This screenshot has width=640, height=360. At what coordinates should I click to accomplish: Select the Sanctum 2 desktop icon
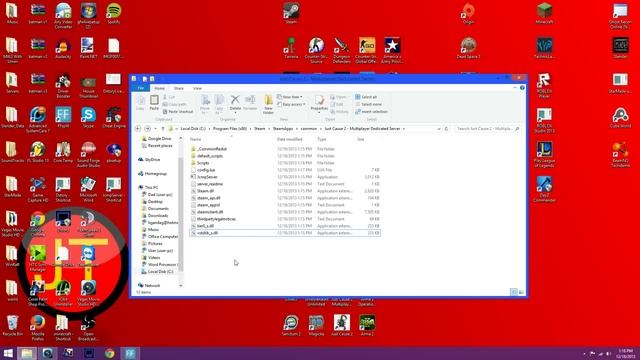[x=291, y=325]
